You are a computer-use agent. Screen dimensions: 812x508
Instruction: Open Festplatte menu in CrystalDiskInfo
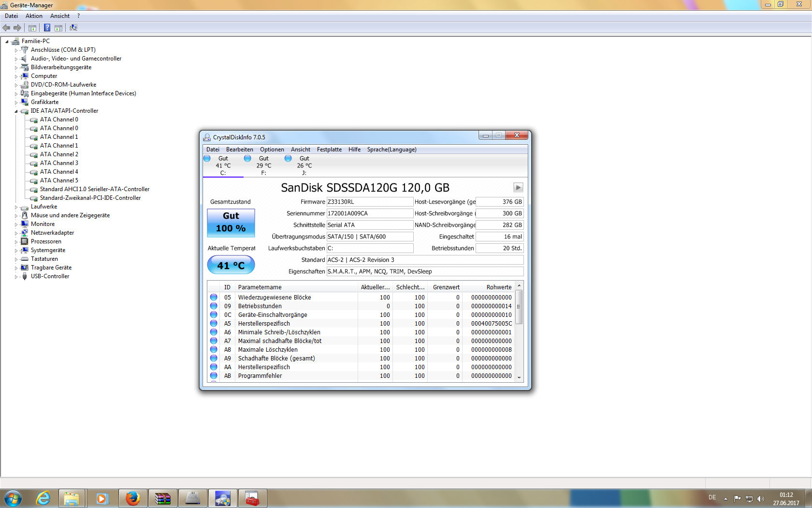(329, 149)
